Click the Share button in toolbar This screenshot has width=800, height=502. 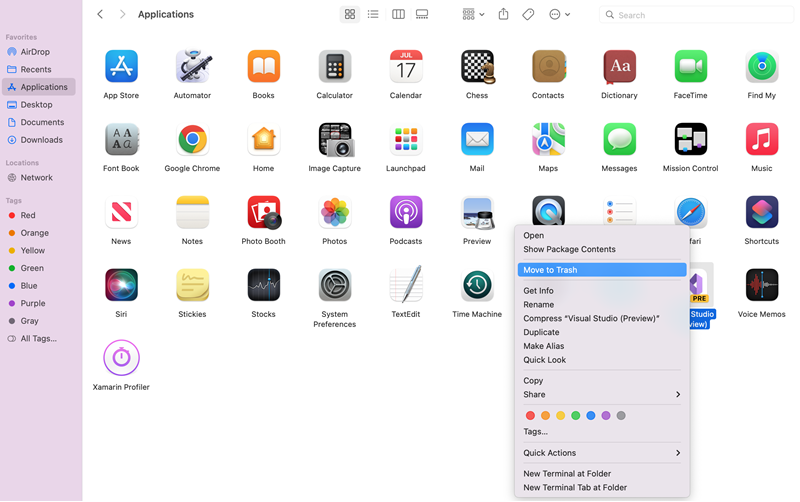(503, 14)
